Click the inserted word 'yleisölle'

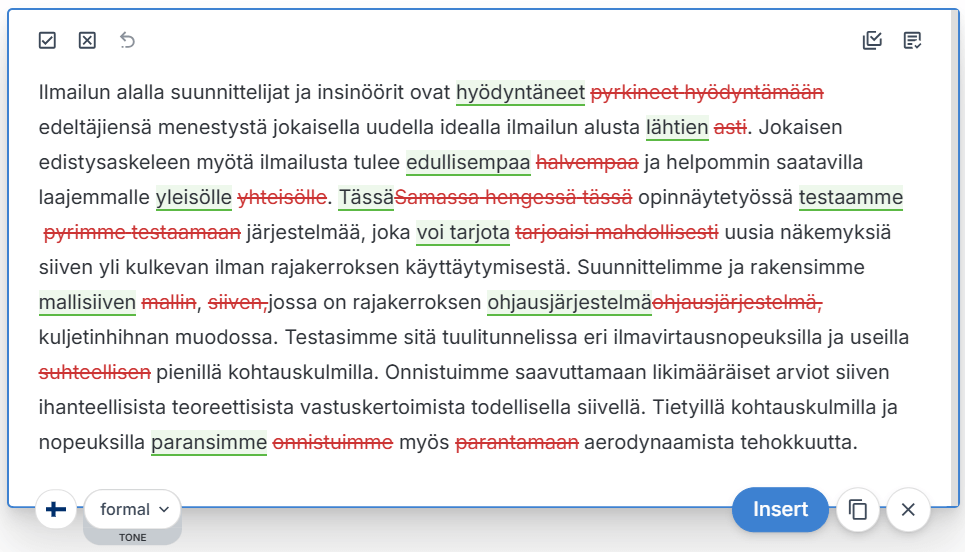pos(194,198)
